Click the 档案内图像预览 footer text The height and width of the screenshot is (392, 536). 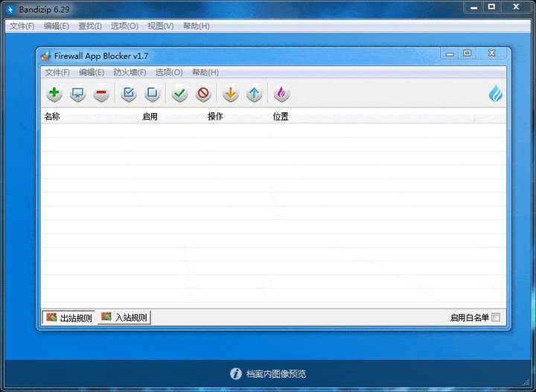pos(276,373)
